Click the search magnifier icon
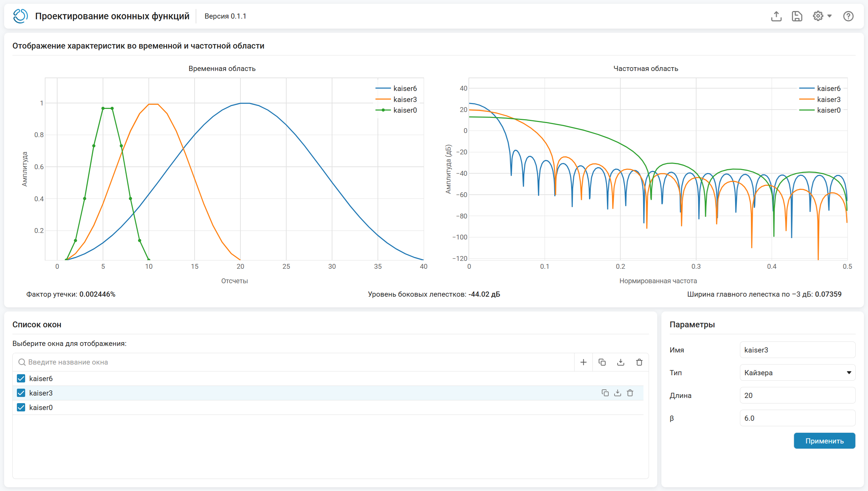This screenshot has width=868, height=491. [x=22, y=362]
